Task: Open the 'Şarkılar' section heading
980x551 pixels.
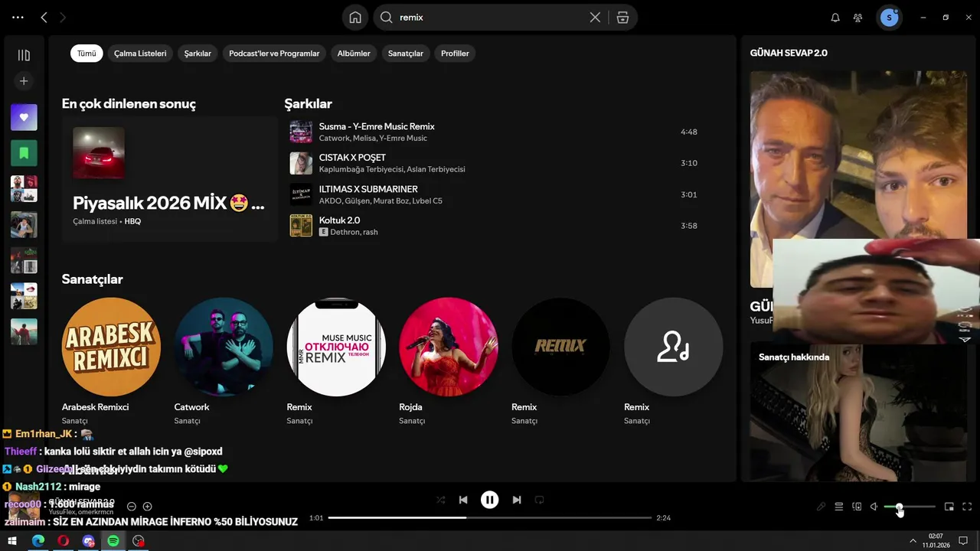Action: click(308, 103)
